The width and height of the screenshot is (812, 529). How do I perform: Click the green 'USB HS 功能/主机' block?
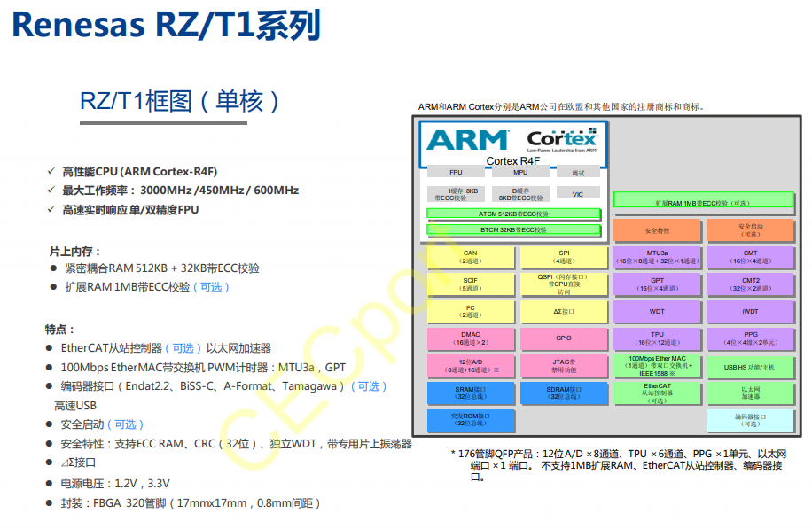click(750, 367)
